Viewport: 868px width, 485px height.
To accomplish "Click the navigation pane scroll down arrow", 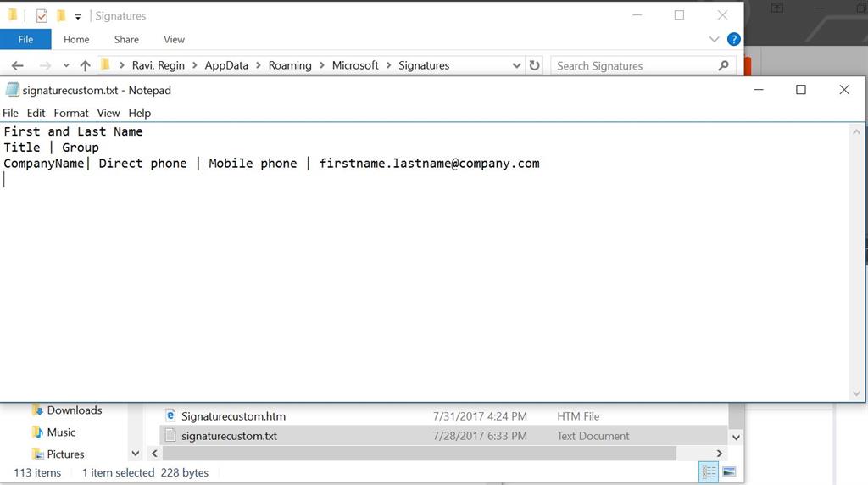I will [x=135, y=454].
